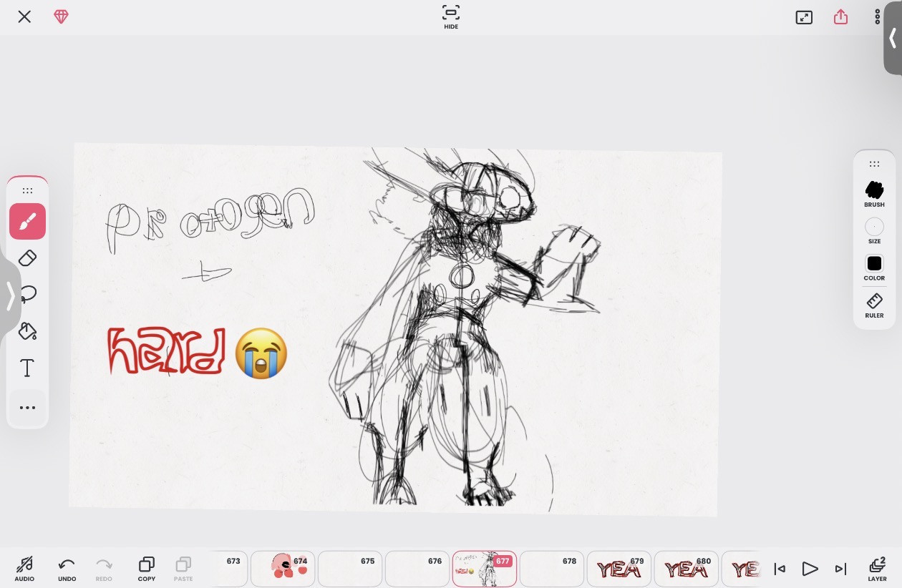Select the Brush tool in left toolbar
The width and height of the screenshot is (902, 588).
(x=27, y=222)
